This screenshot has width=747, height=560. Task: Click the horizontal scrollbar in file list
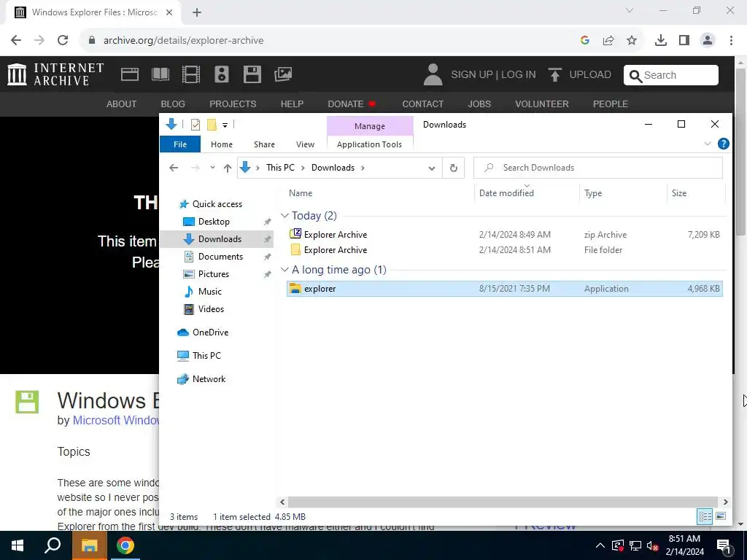503,502
